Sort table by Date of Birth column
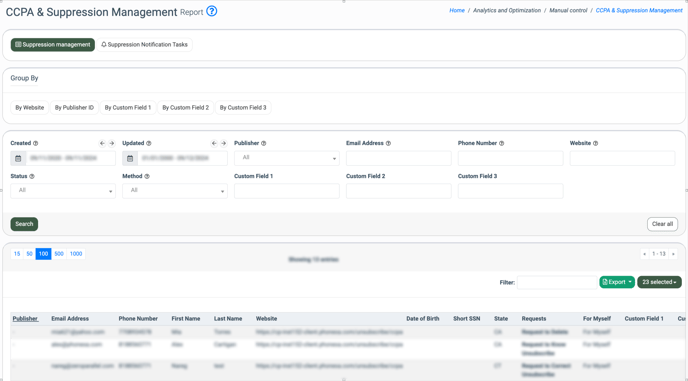688x381 pixels. click(423, 319)
